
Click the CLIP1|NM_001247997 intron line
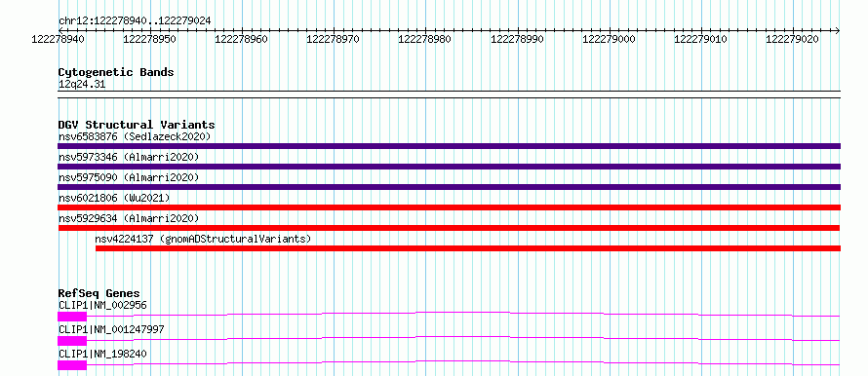tap(463, 338)
